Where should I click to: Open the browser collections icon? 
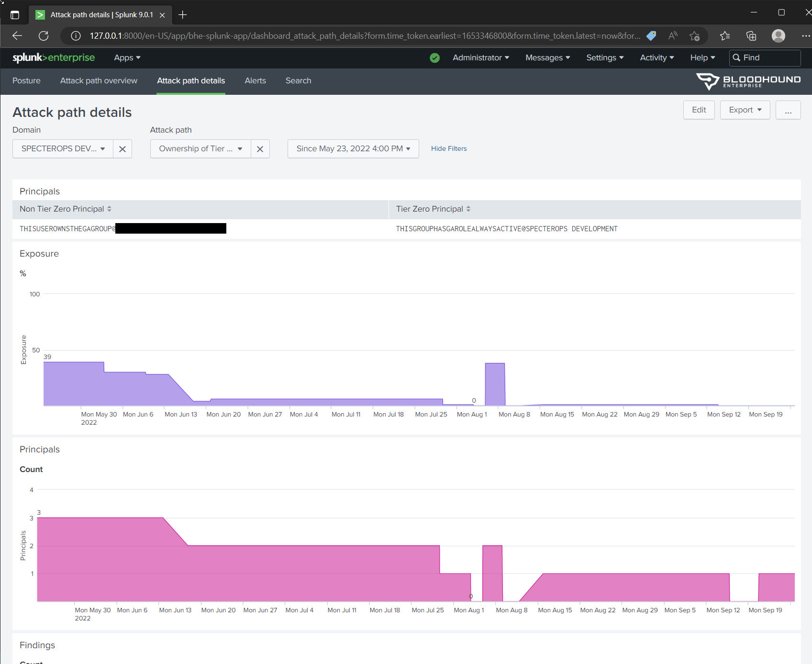[x=751, y=36]
